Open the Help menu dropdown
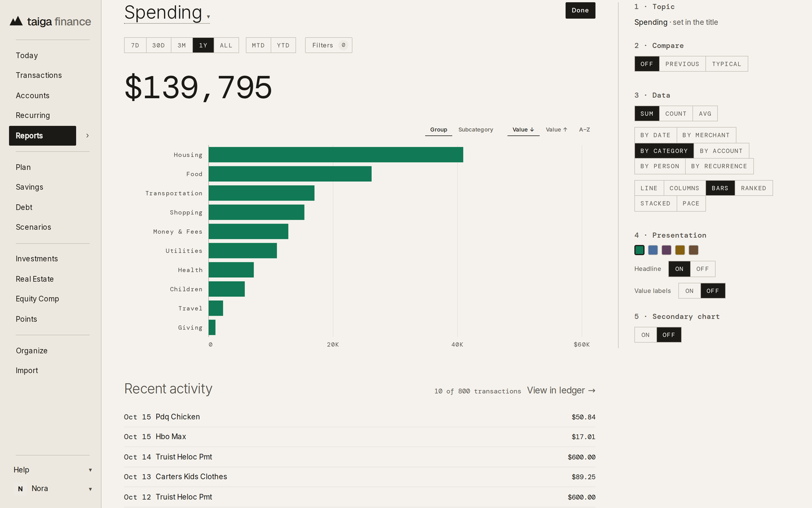 pyautogui.click(x=52, y=470)
